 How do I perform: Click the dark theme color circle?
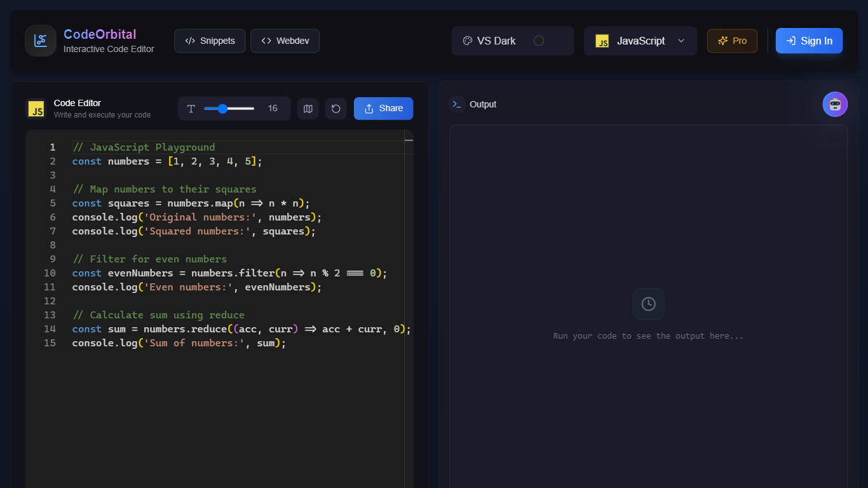(539, 41)
